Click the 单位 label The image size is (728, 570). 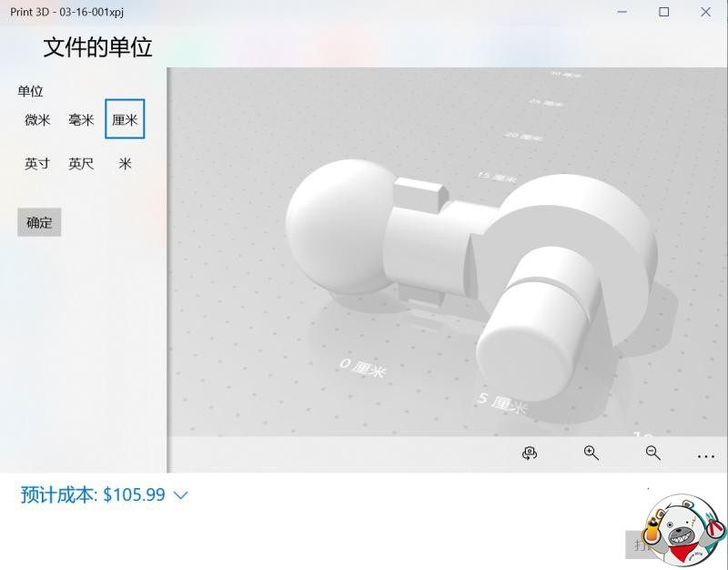click(30, 91)
